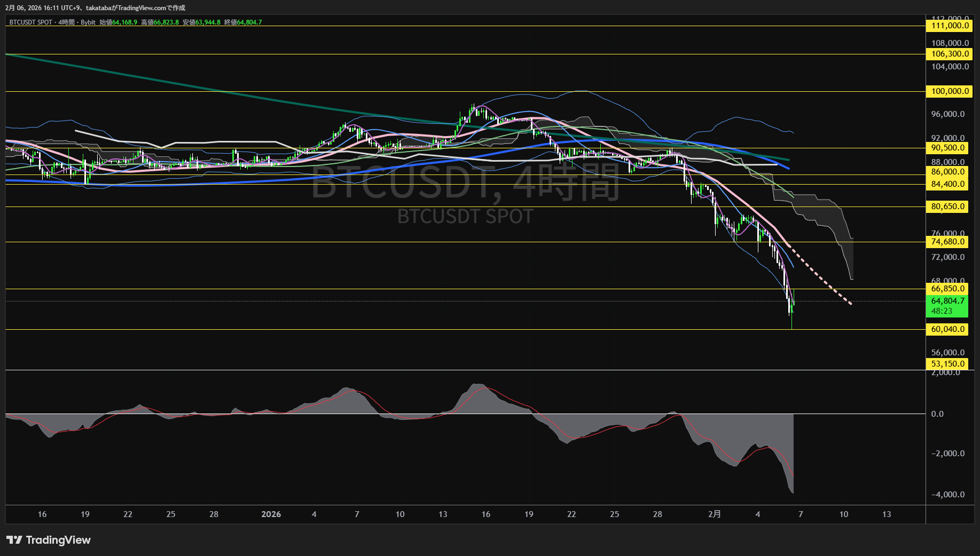
Task: Select the 74,680.0 price level label
Action: (946, 242)
